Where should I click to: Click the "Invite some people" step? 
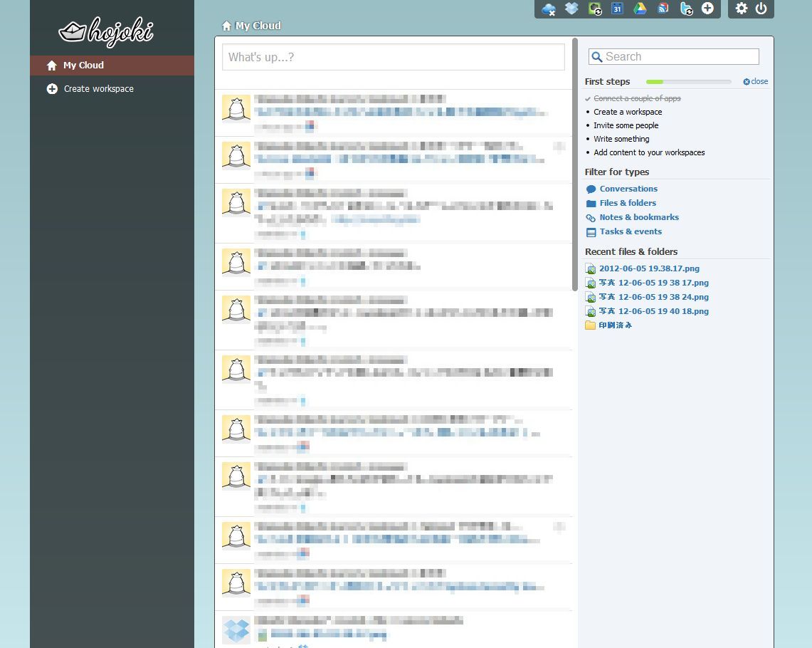[x=626, y=125]
